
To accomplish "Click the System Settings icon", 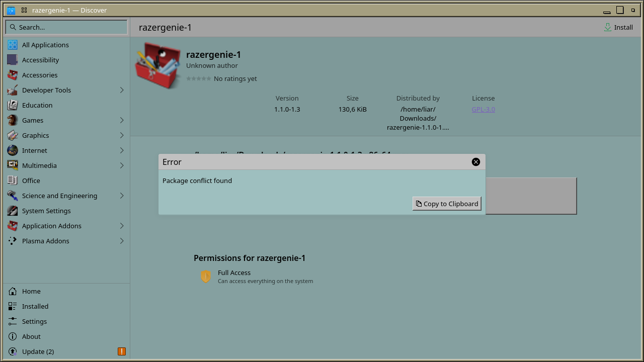I will 13,211.
